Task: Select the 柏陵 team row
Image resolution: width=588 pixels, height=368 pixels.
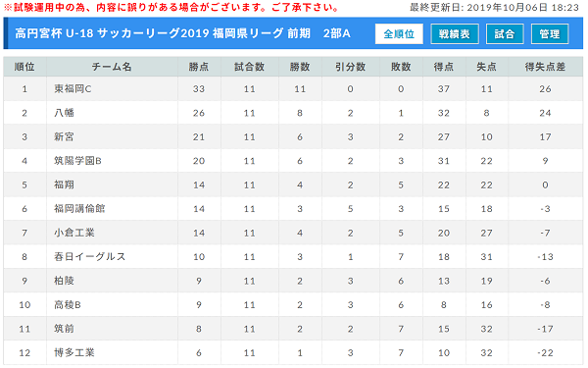Action: click(x=293, y=281)
